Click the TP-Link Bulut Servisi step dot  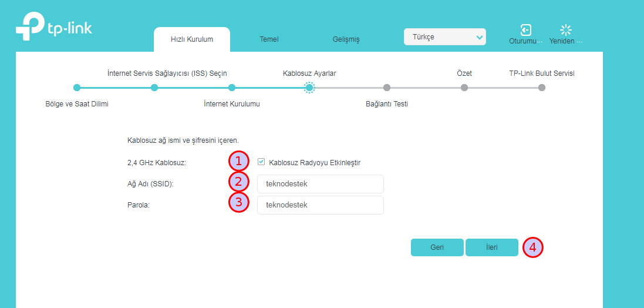coord(542,88)
